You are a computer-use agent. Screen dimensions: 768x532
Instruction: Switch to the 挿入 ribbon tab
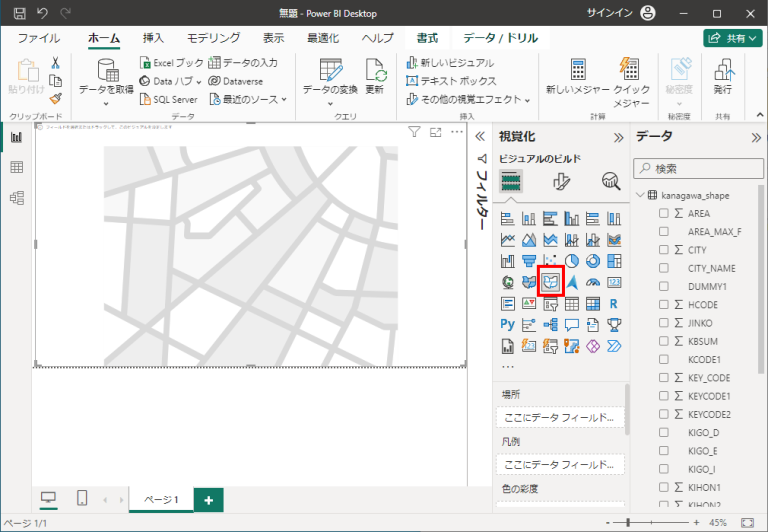pos(153,38)
